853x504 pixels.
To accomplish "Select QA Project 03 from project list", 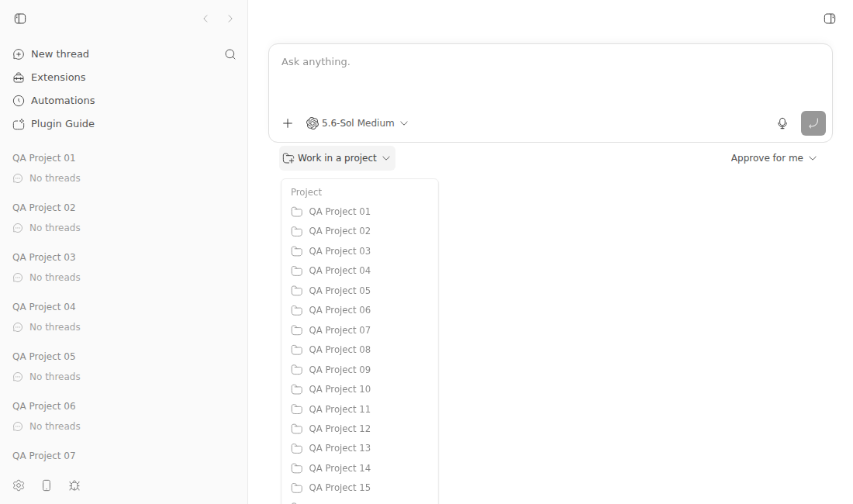I will point(360,251).
